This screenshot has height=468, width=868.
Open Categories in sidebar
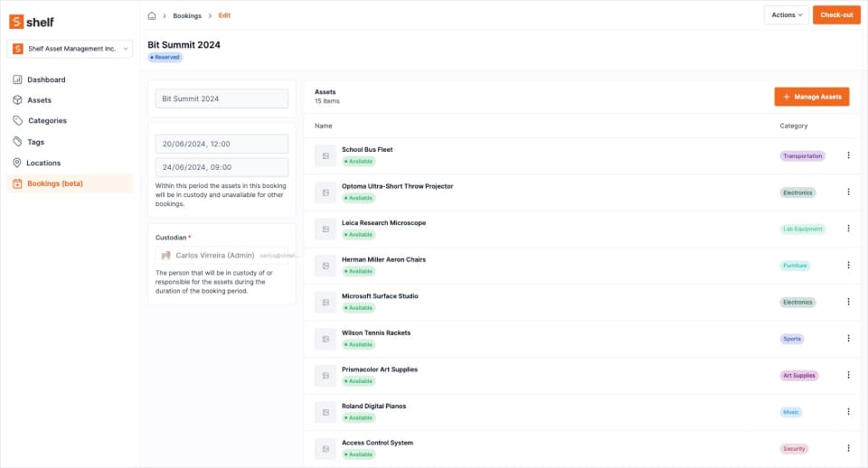click(x=70, y=120)
